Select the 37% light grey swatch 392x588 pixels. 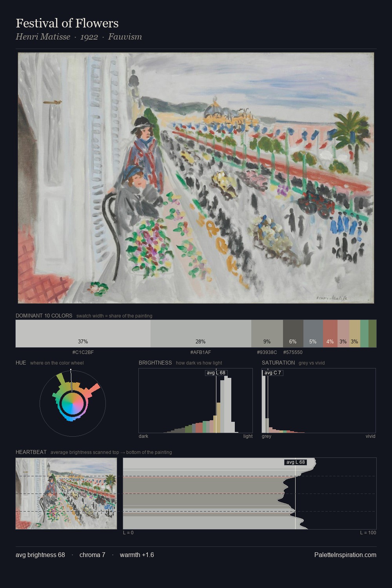[83, 334]
